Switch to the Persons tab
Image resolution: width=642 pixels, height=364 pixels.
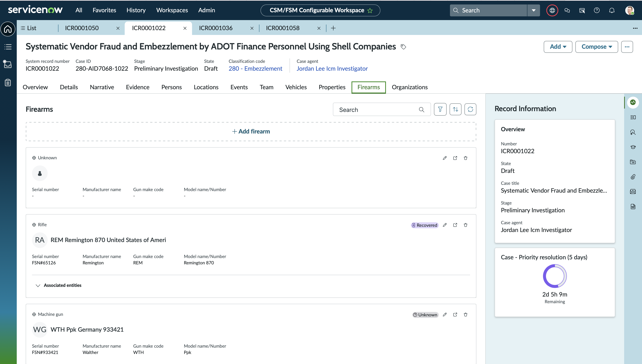tap(171, 87)
